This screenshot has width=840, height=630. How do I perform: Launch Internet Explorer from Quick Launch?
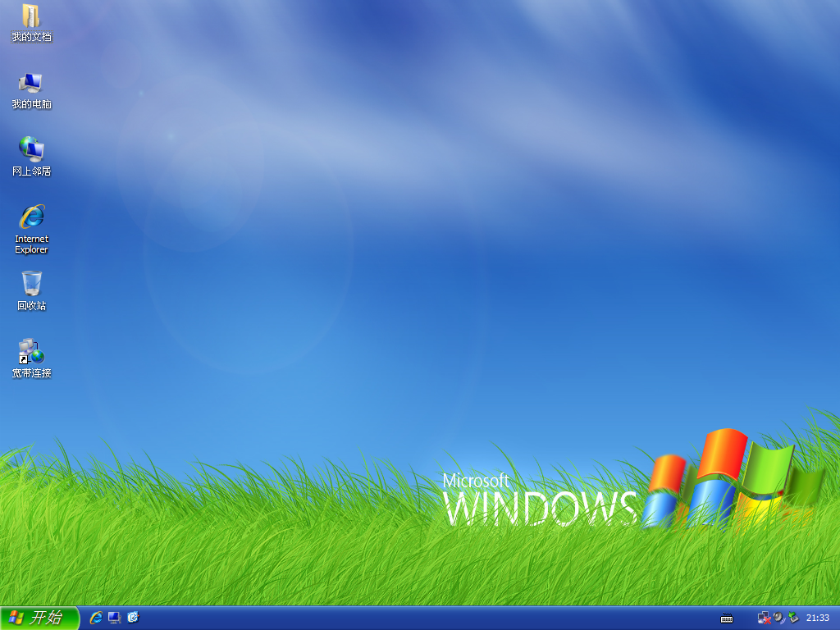(96, 618)
